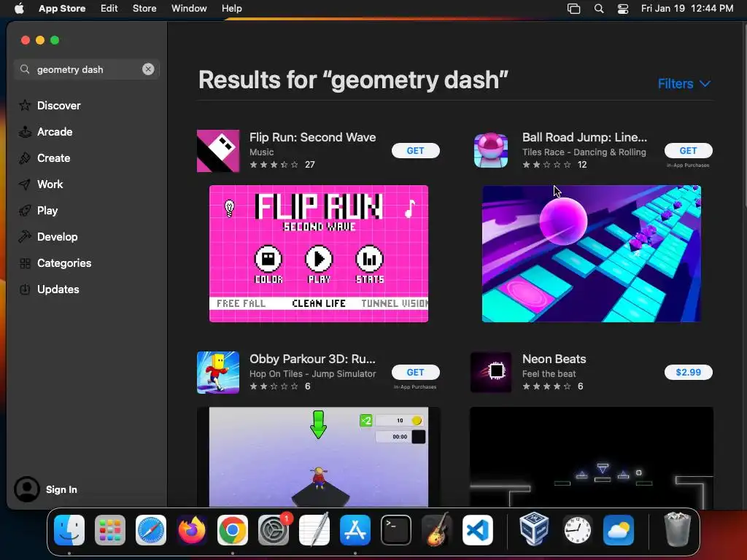Open Finder from the dock
Viewport: 747px width, 560px height.
pyautogui.click(x=69, y=530)
